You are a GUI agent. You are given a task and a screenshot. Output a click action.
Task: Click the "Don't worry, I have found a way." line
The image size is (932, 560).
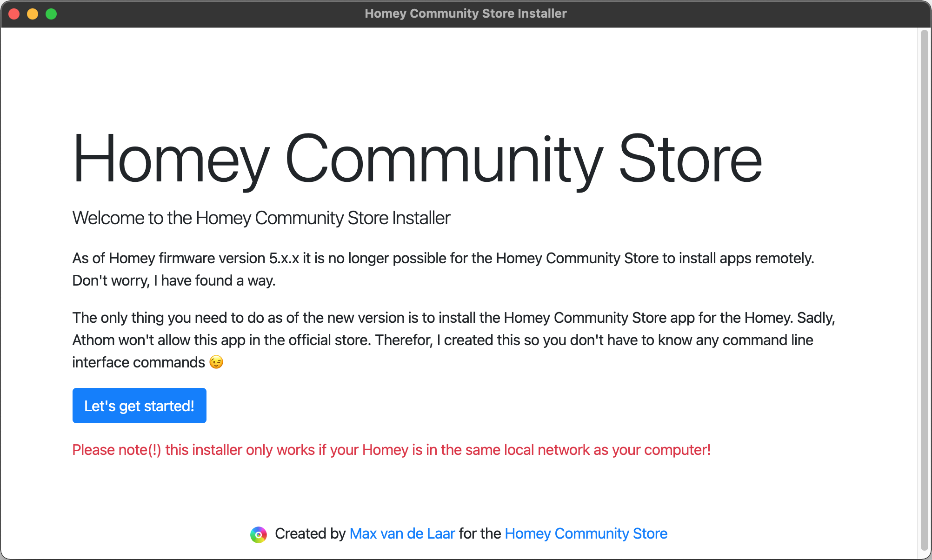click(x=173, y=280)
